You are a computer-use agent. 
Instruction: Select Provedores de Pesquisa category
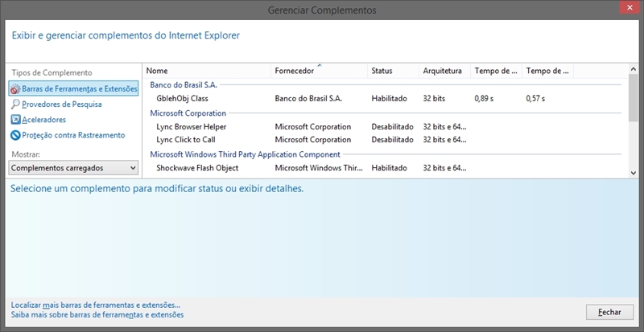[62, 105]
